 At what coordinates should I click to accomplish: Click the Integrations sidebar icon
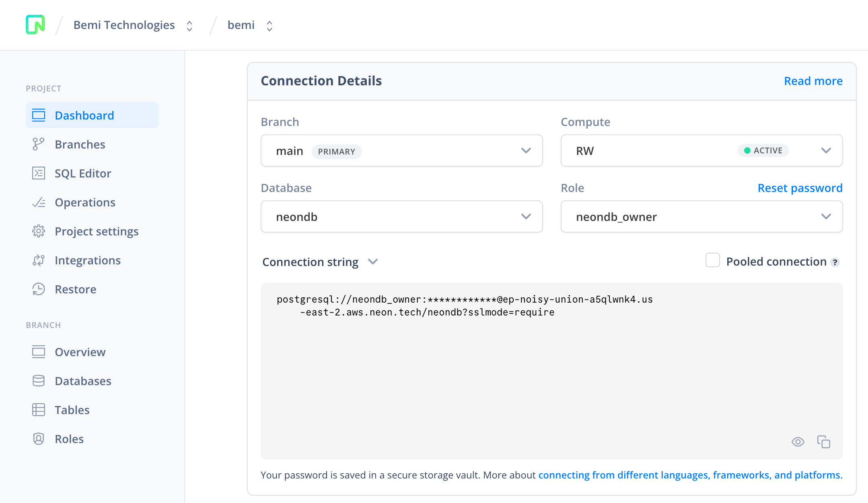point(39,260)
